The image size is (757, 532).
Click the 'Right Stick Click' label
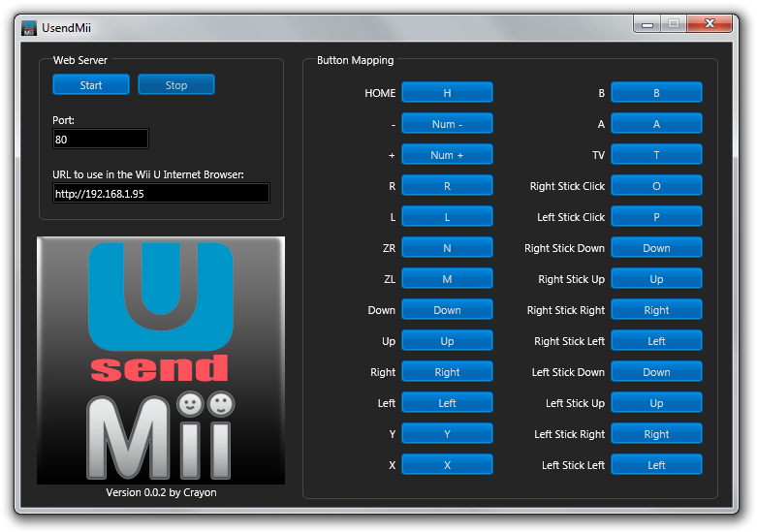pos(567,186)
